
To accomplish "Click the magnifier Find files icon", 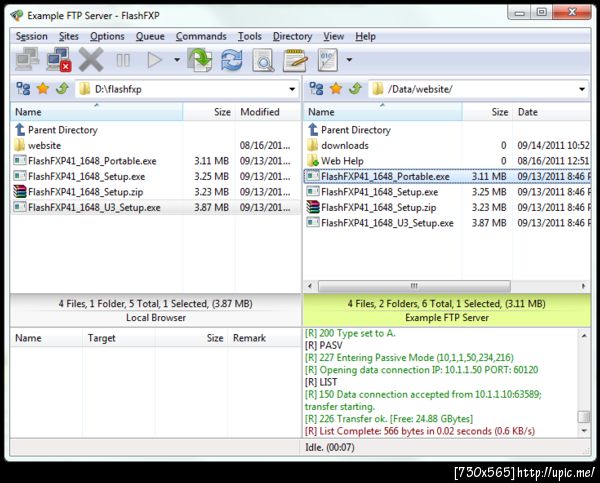I will pos(263,60).
